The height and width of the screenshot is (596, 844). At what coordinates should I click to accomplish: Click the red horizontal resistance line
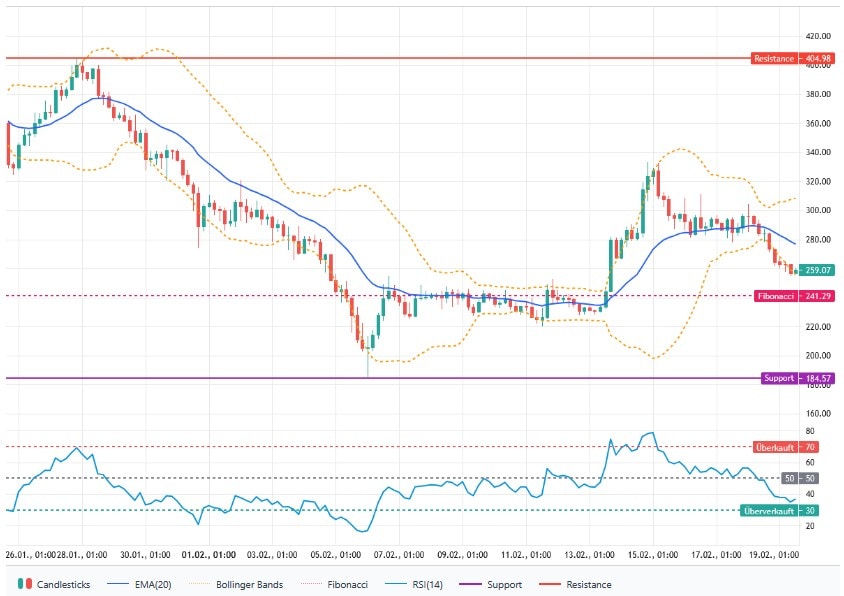400,58
